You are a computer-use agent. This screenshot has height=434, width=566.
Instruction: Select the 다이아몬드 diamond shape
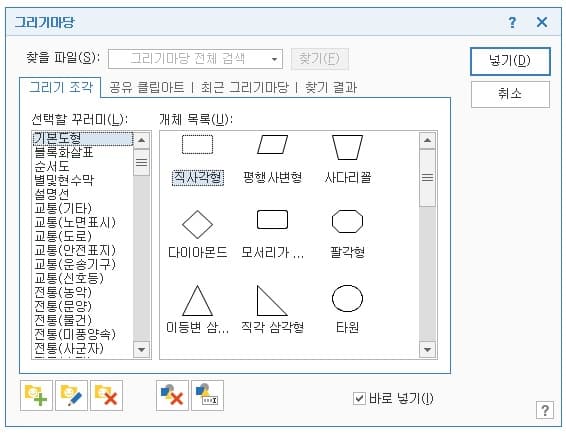[x=197, y=224]
